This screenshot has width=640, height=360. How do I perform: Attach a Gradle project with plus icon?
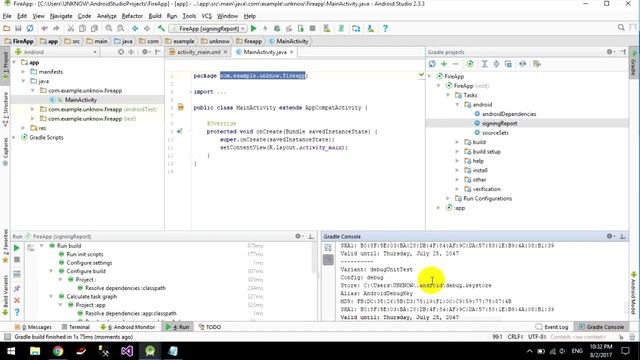(x=444, y=64)
